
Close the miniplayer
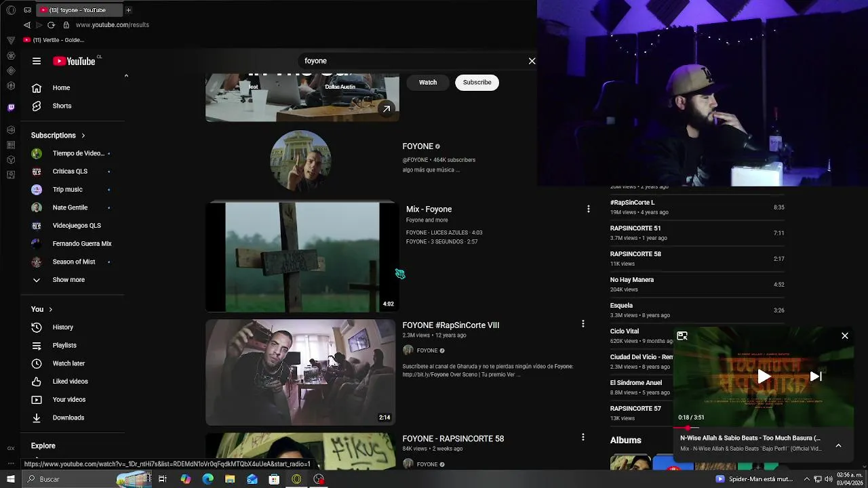pos(845,335)
